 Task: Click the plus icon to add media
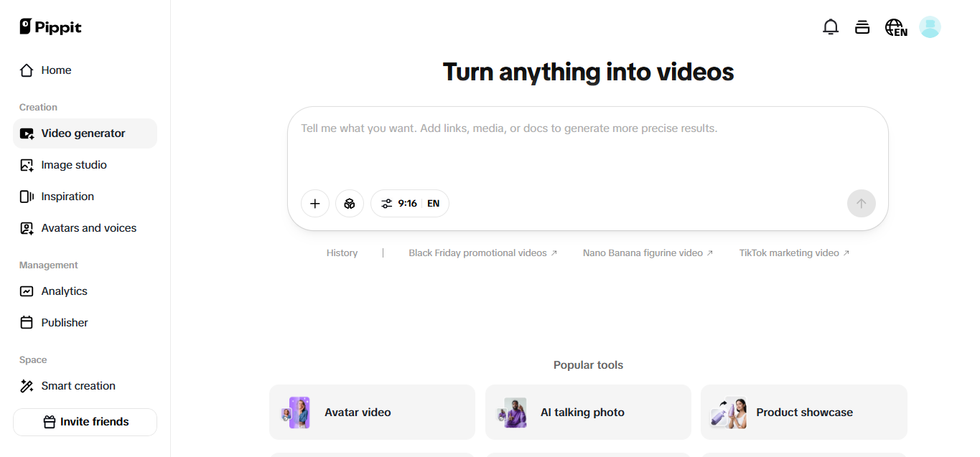pos(315,203)
